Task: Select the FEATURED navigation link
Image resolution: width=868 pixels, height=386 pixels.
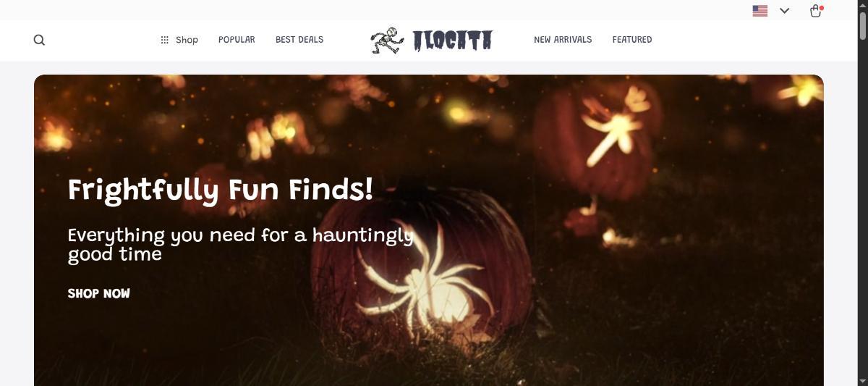Action: (632, 40)
